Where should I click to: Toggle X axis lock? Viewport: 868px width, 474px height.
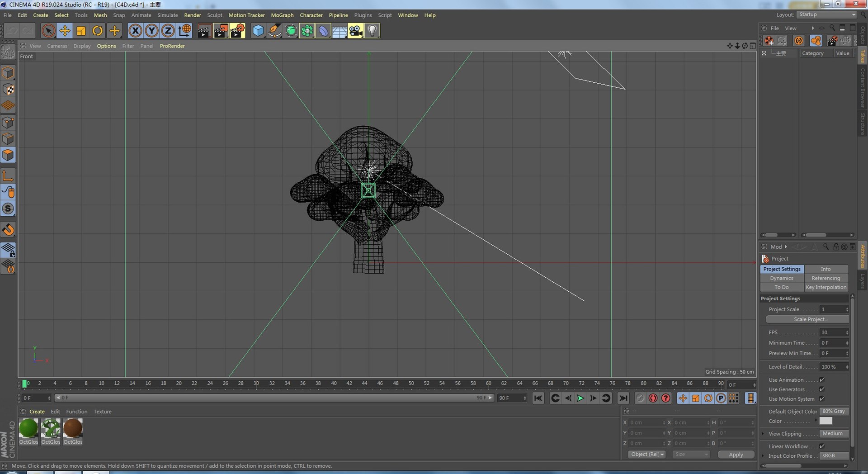click(135, 31)
